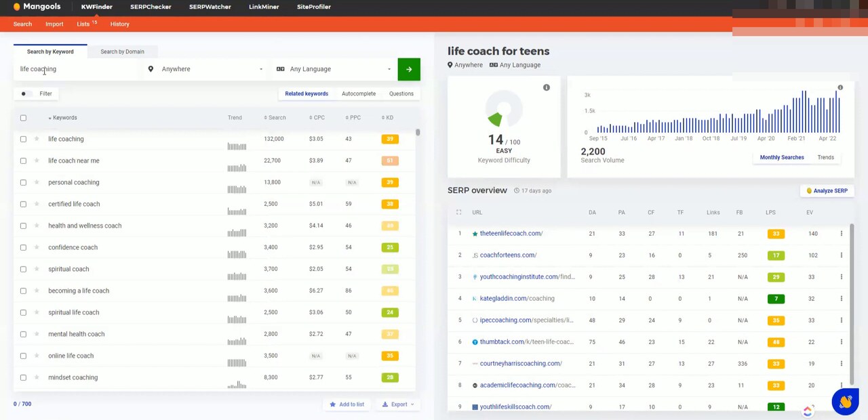
Task: Click the download icon in Export button
Action: click(x=385, y=404)
